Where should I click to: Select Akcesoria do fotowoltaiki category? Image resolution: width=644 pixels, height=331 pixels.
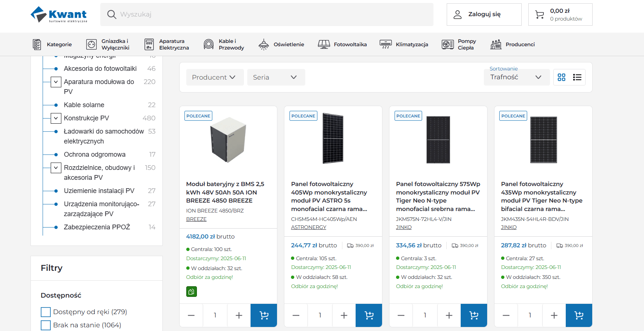click(100, 69)
